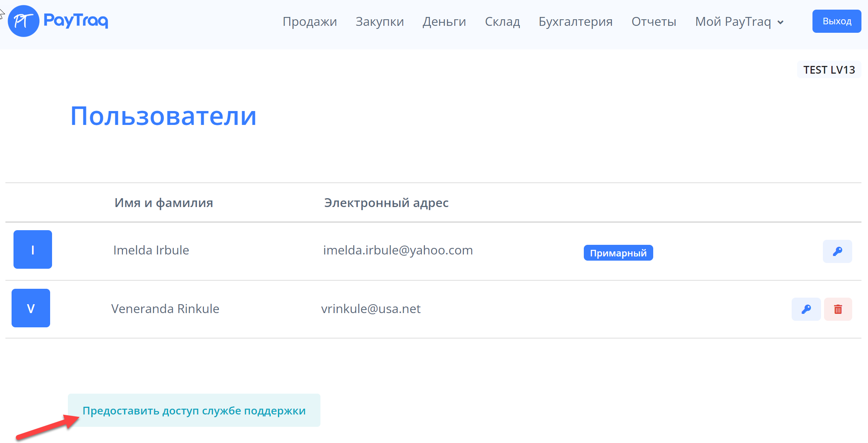Expand the Мой PayTraq dropdown chevron
Screen dimensions: 868x443
tap(780, 22)
